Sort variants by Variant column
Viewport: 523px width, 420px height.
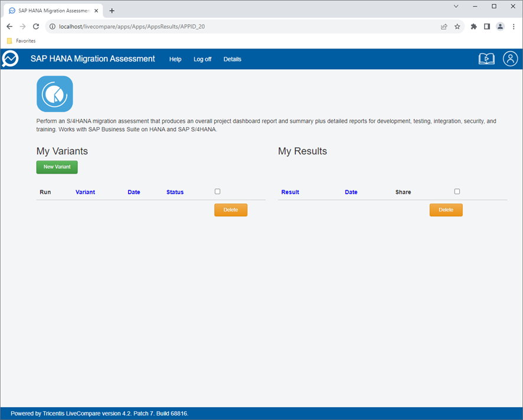coord(85,192)
